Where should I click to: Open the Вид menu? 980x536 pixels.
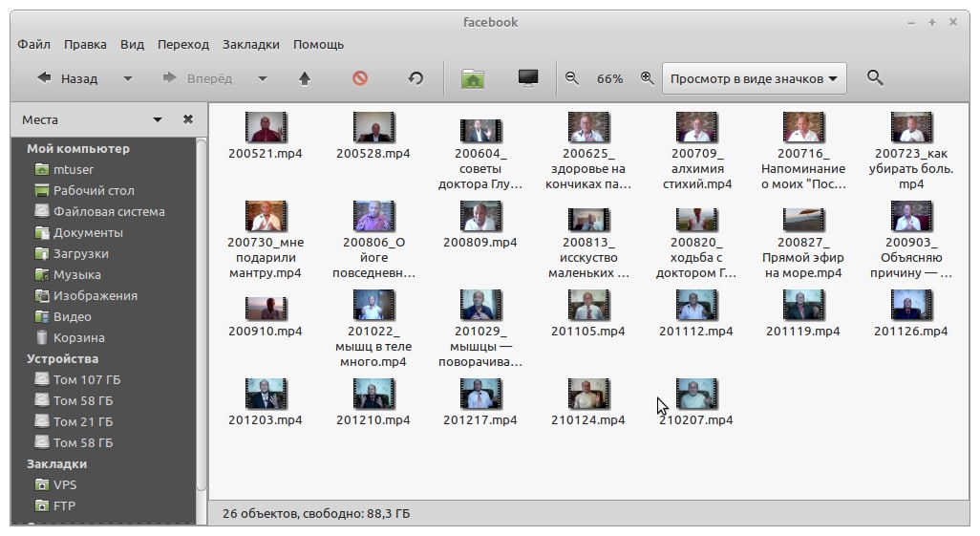(132, 44)
